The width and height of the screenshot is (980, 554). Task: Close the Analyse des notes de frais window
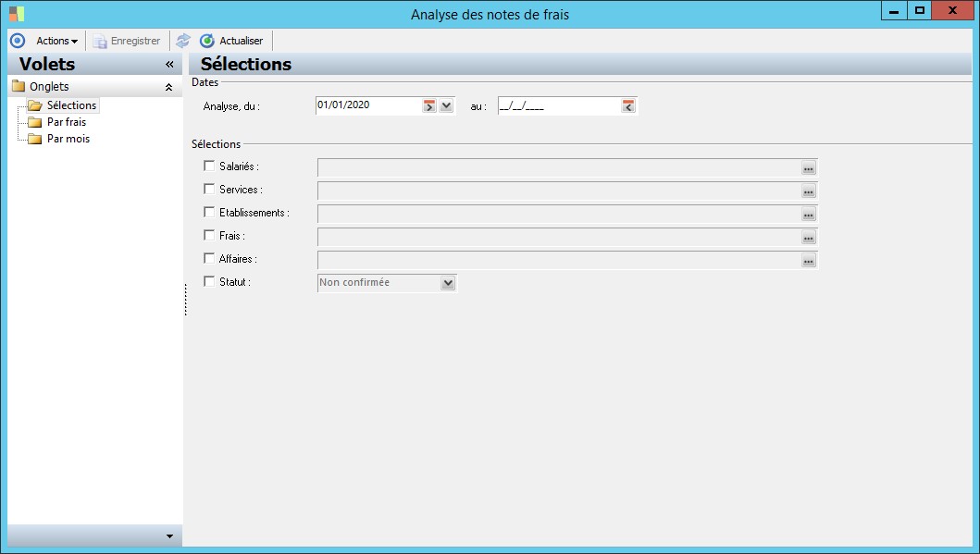952,10
